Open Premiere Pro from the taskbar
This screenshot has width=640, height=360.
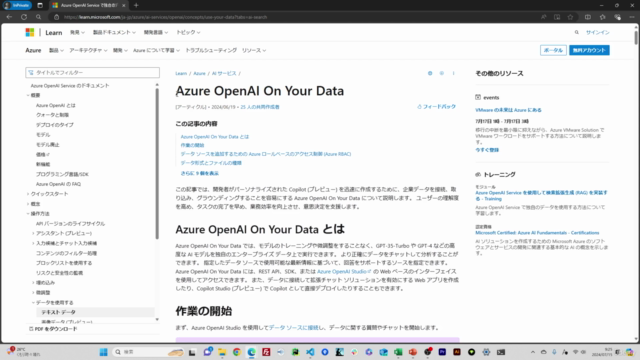[x=442, y=352]
